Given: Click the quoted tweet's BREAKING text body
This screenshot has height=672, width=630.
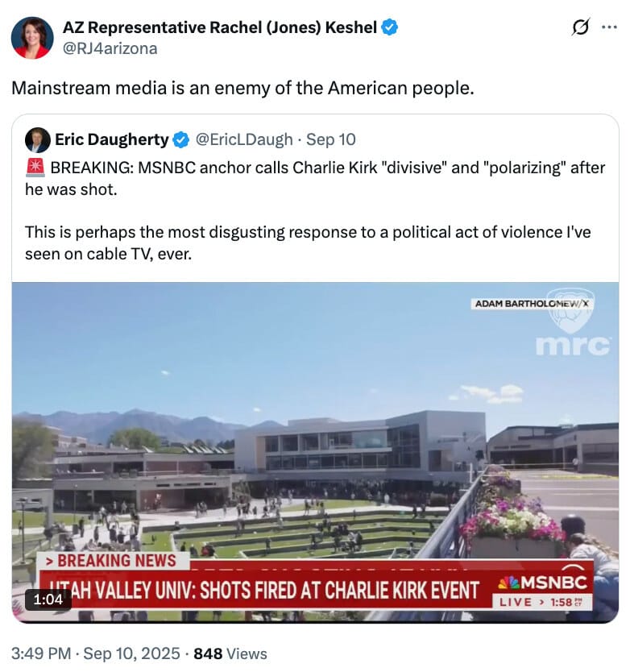Looking at the screenshot, I should [x=315, y=210].
